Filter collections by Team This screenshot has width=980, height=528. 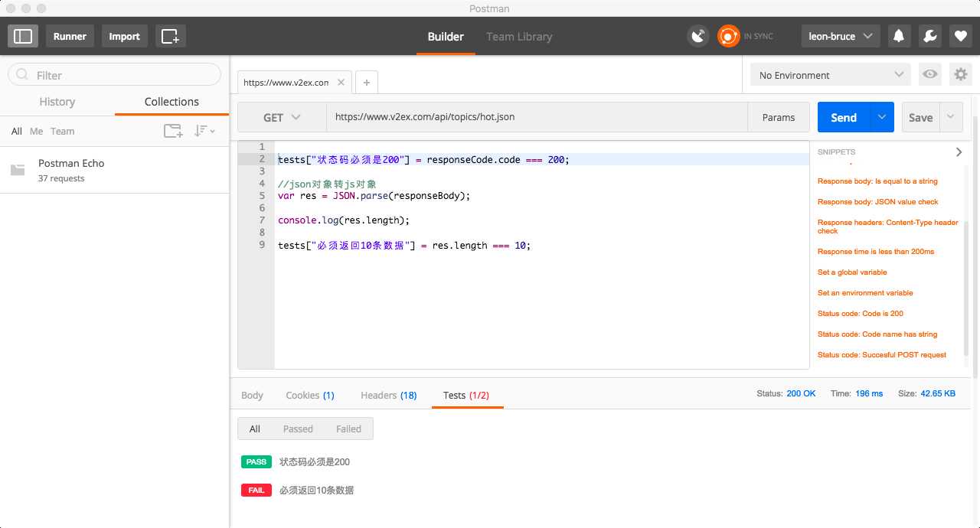tap(63, 131)
